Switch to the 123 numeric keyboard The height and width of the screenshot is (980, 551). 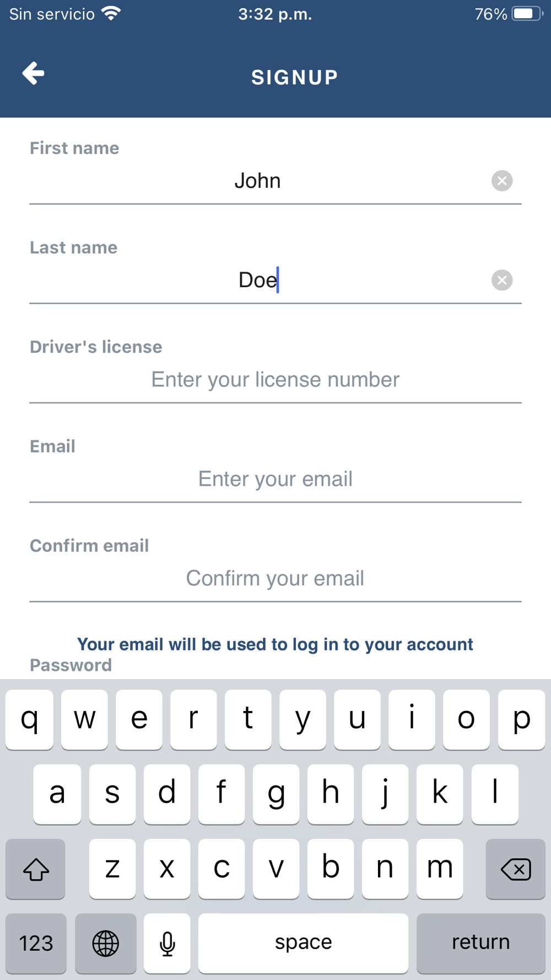[x=36, y=943]
